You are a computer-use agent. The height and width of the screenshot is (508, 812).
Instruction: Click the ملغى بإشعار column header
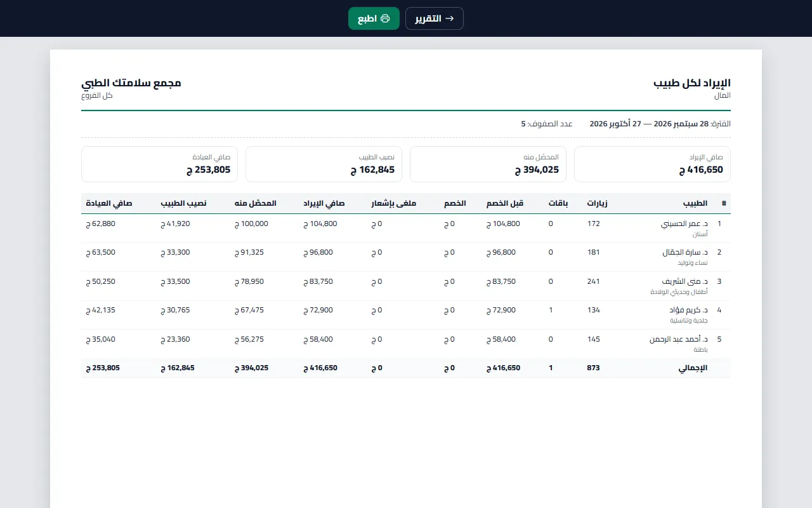pyautogui.click(x=393, y=203)
